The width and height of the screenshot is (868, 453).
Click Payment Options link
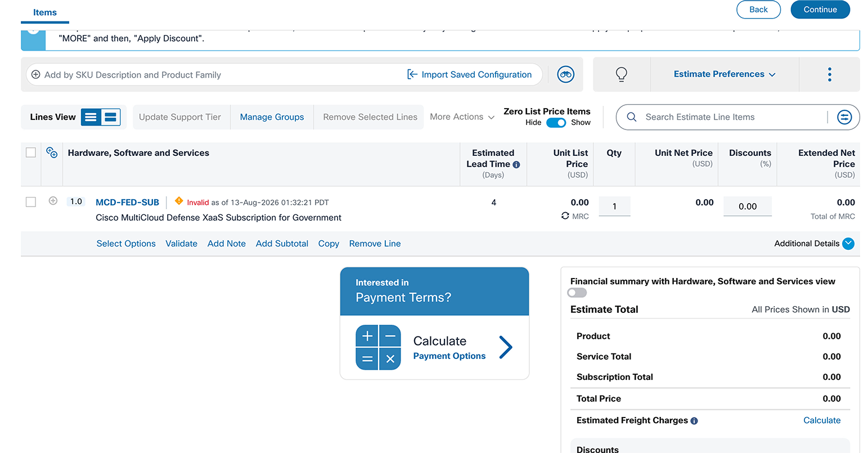coord(449,356)
